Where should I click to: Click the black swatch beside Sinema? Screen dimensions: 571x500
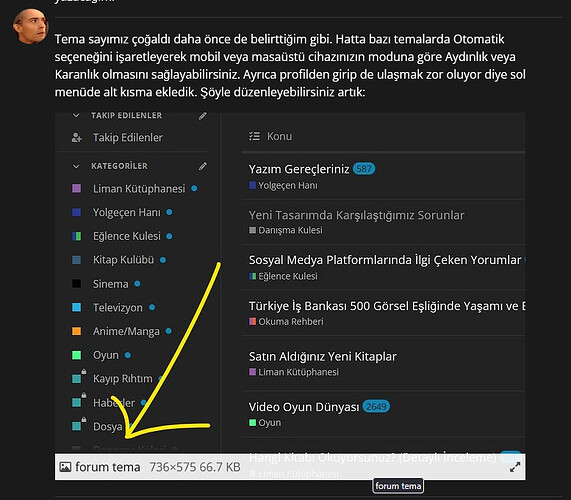coord(76,284)
